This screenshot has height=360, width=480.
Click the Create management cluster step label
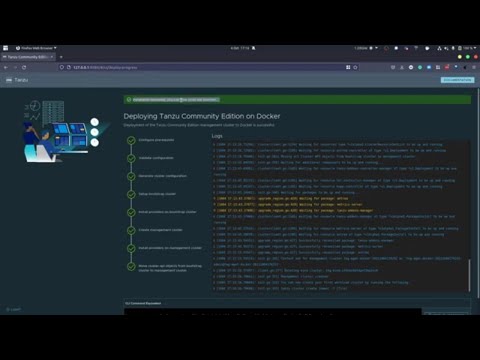coord(160,230)
